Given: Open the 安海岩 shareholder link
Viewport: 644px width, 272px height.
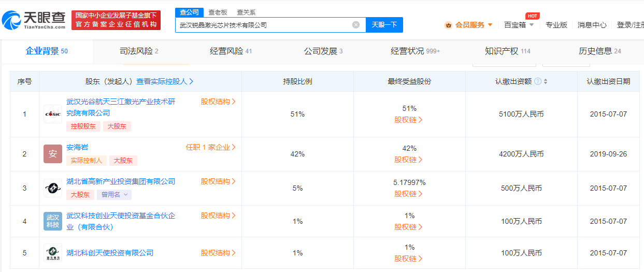Looking at the screenshot, I should (x=77, y=147).
